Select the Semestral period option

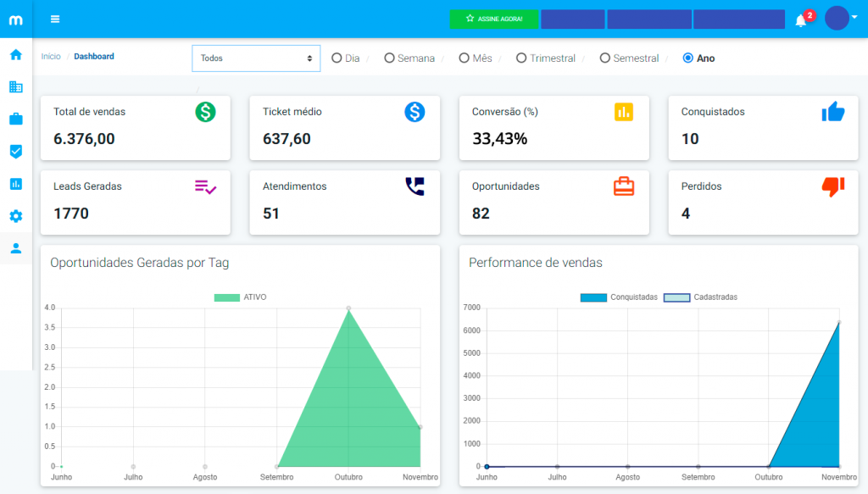pos(604,58)
